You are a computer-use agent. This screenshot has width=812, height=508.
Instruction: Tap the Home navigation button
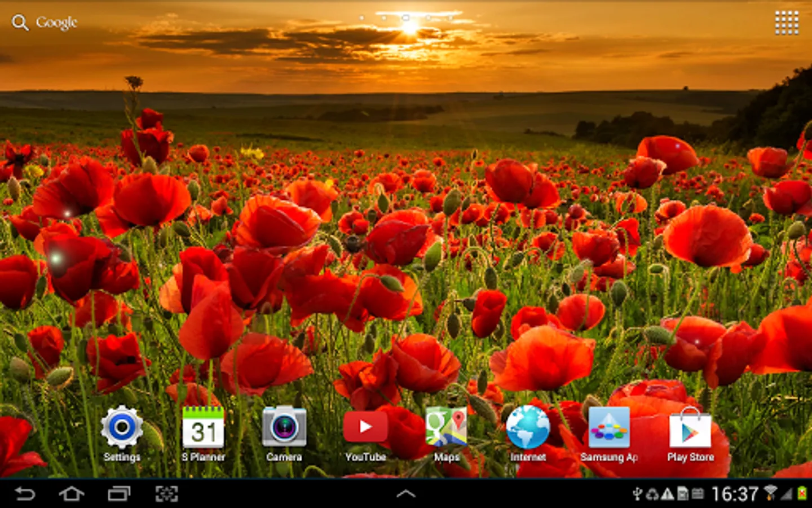pos(72,494)
